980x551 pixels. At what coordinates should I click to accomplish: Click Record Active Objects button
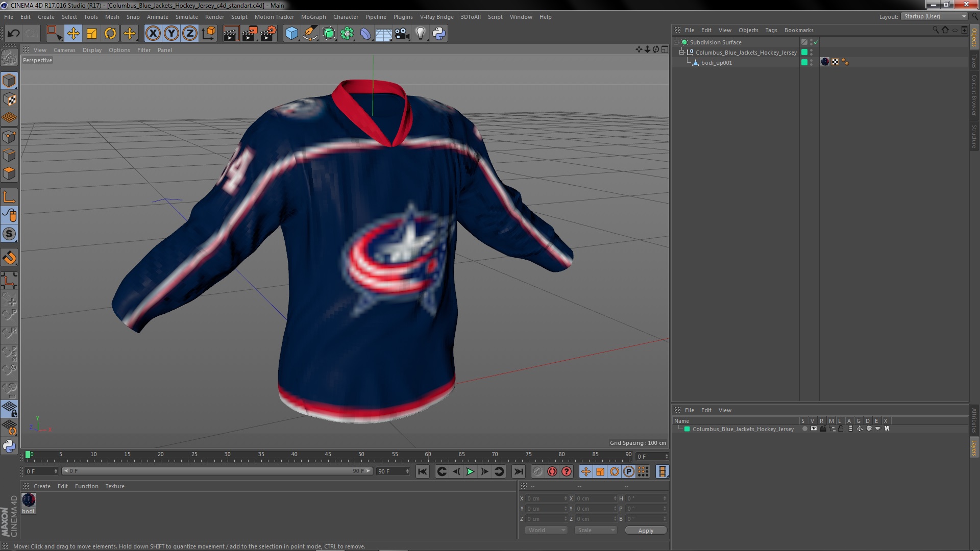537,471
